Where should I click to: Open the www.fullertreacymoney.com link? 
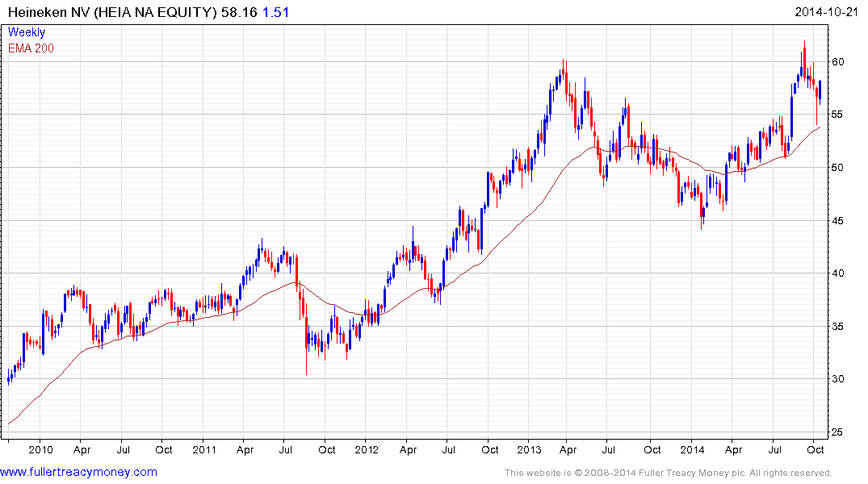[x=78, y=473]
